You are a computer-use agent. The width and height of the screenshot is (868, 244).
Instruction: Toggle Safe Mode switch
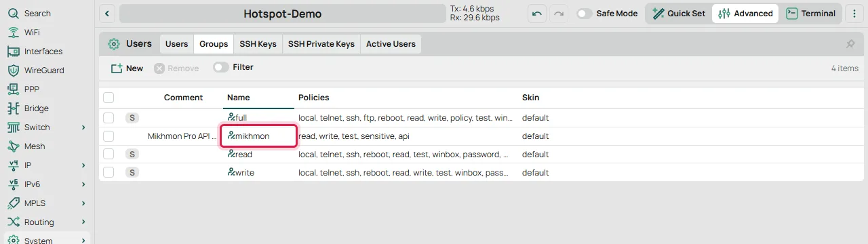pyautogui.click(x=584, y=14)
